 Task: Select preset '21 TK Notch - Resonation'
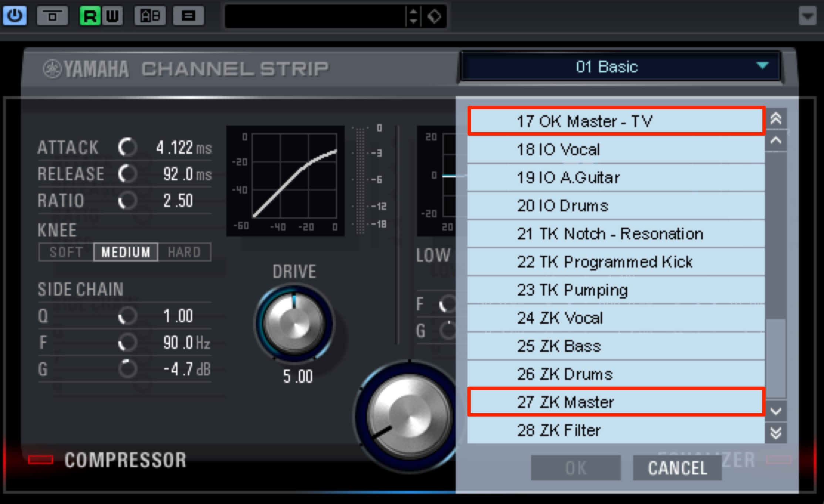pyautogui.click(x=616, y=234)
